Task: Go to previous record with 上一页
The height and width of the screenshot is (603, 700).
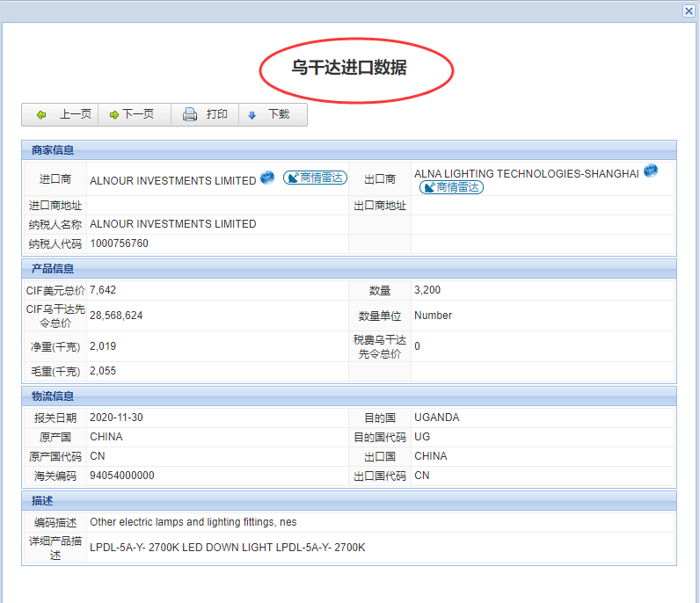Action: tap(64, 115)
